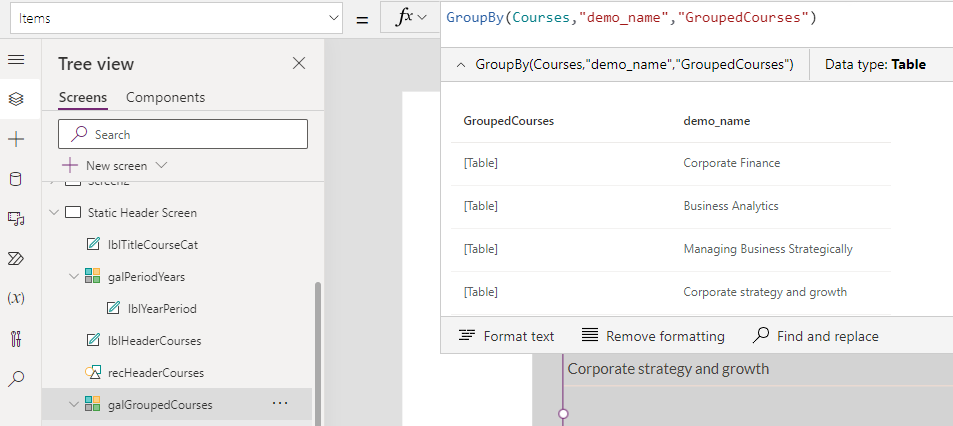Open the New screen dropdown chevron
953x426 pixels.
[161, 165]
